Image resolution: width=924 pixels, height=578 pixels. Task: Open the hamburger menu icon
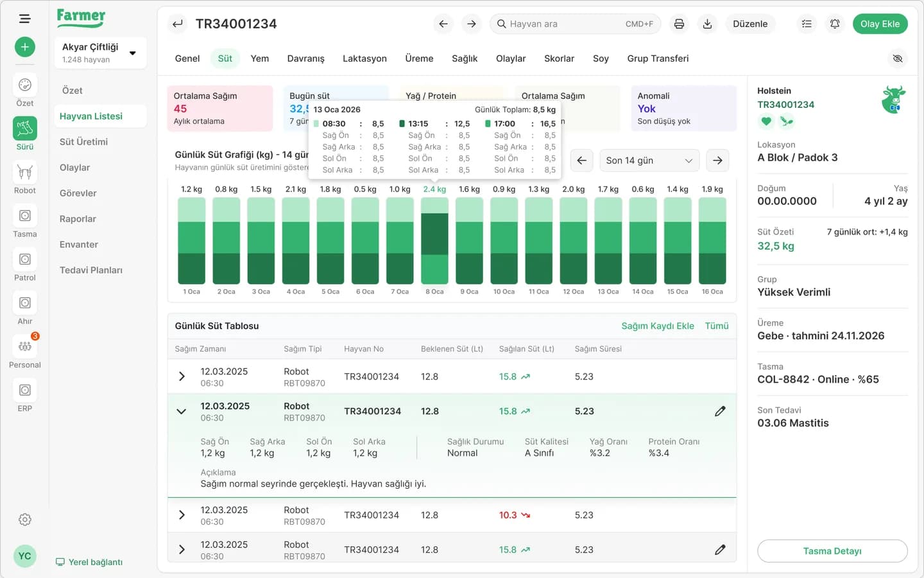tap(25, 19)
